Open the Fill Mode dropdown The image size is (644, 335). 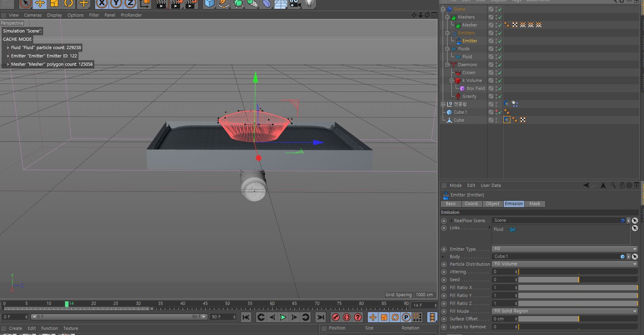565,311
